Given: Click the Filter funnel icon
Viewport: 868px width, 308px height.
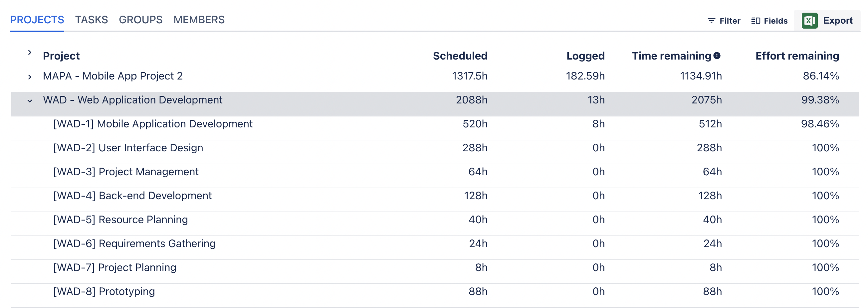Looking at the screenshot, I should tap(711, 21).
